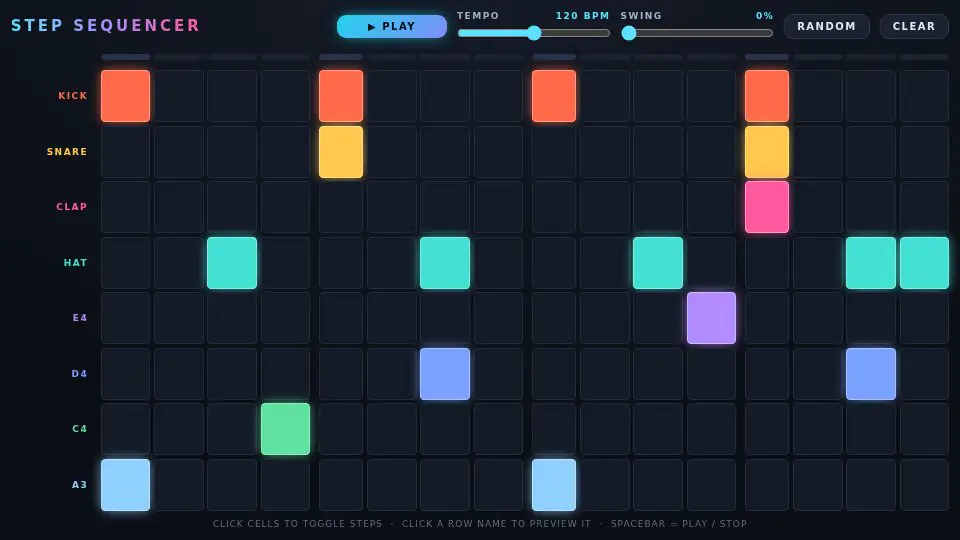This screenshot has width=960, height=540.
Task: Click the 120 BPM tempo value
Action: pyautogui.click(x=583, y=16)
